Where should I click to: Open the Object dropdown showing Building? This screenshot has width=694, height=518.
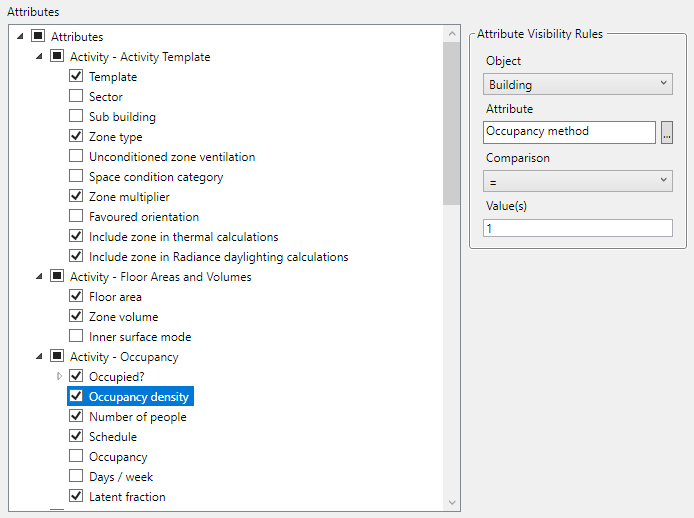pos(577,85)
